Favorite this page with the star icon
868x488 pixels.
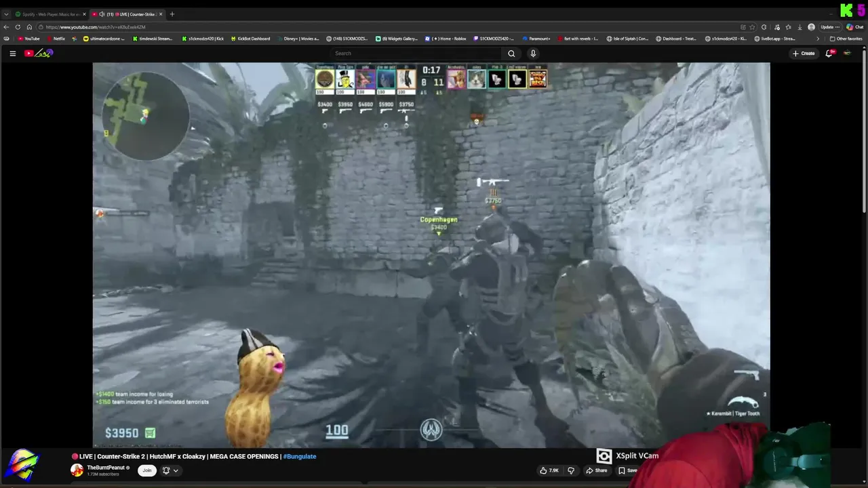click(x=753, y=27)
